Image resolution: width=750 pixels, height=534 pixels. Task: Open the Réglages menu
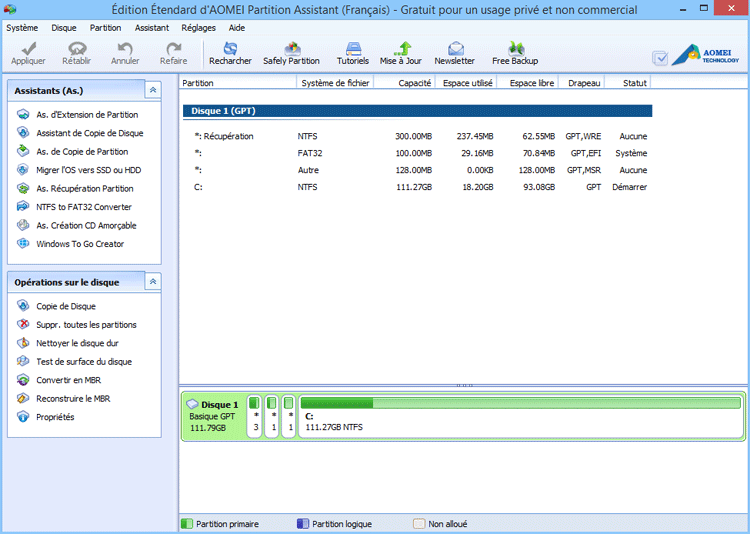click(x=198, y=28)
